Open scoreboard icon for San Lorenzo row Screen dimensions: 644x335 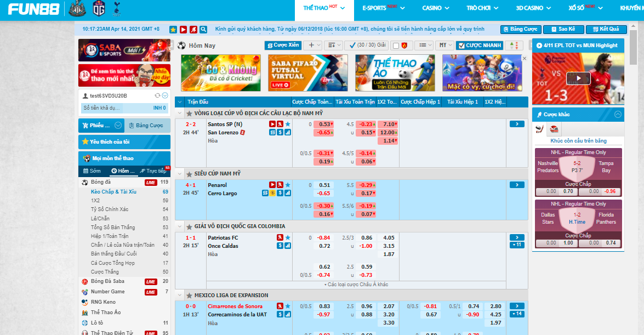272,132
